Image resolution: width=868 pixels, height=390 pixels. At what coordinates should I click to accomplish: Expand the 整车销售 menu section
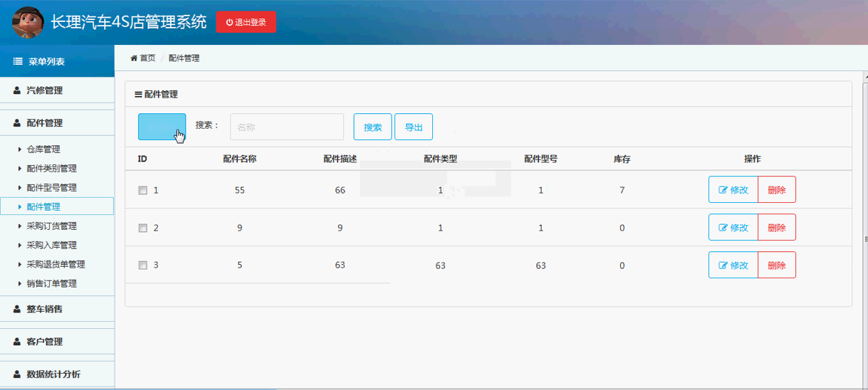pos(57,309)
